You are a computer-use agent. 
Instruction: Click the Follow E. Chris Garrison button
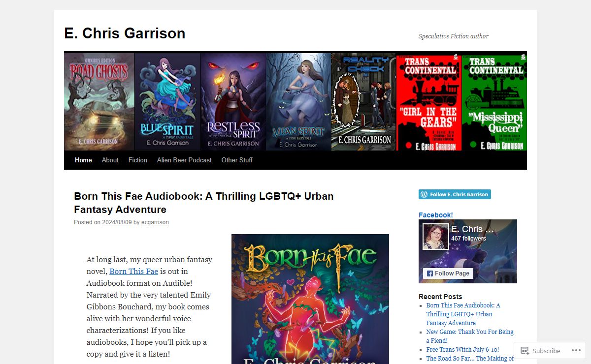coord(455,194)
